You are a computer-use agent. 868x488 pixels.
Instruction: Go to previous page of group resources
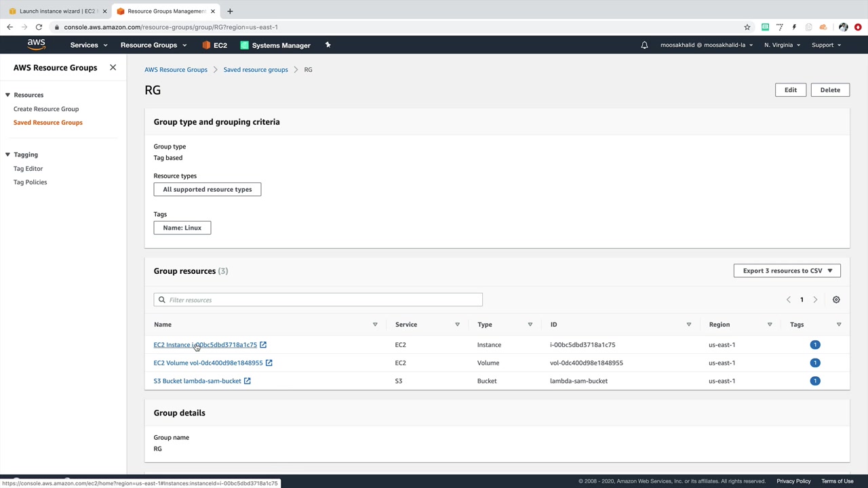click(788, 300)
